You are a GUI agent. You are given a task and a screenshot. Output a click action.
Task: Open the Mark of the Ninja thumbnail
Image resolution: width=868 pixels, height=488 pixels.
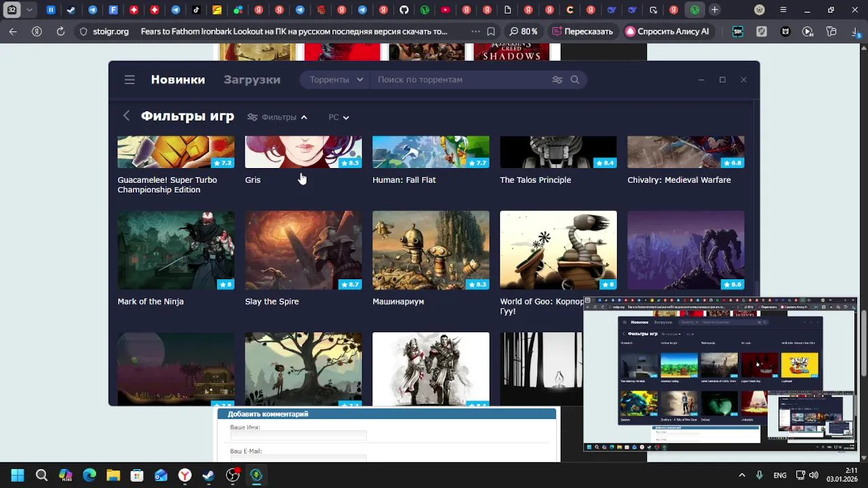[176, 250]
